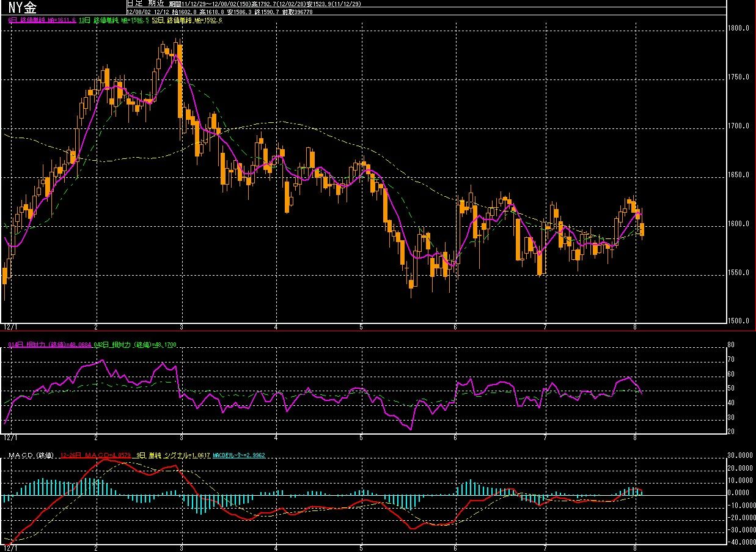Click the 52日 終値単純 MA=1592.6 legend
This screenshot has width=756, height=552.
click(x=187, y=20)
